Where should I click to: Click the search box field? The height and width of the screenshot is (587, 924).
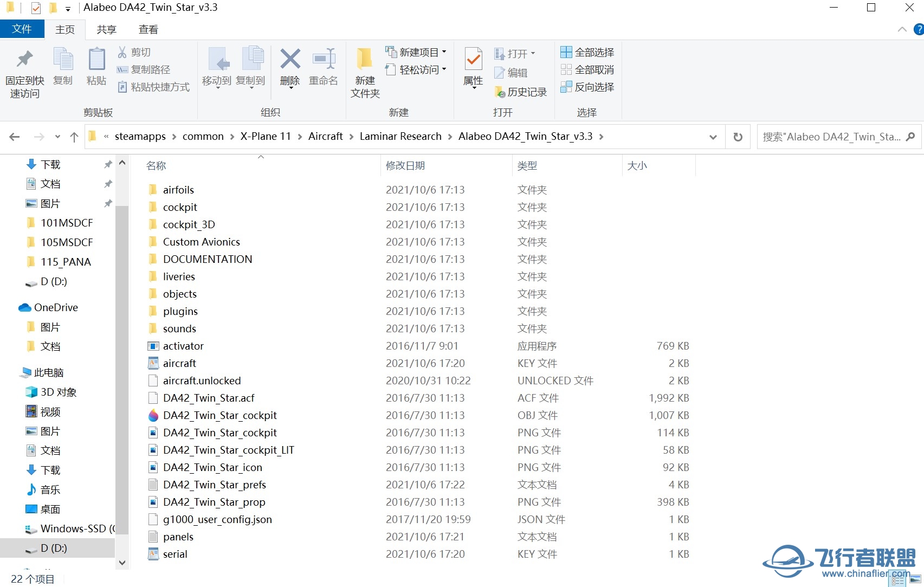pyautogui.click(x=839, y=137)
